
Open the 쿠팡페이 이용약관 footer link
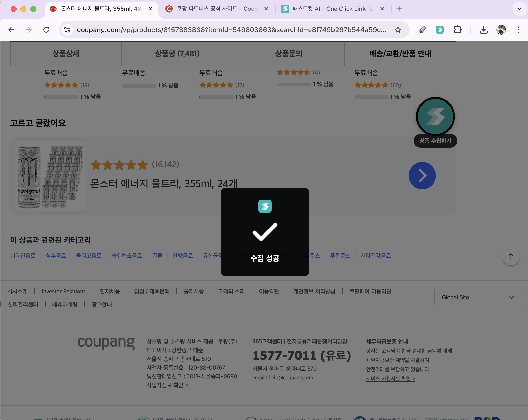[x=370, y=291]
